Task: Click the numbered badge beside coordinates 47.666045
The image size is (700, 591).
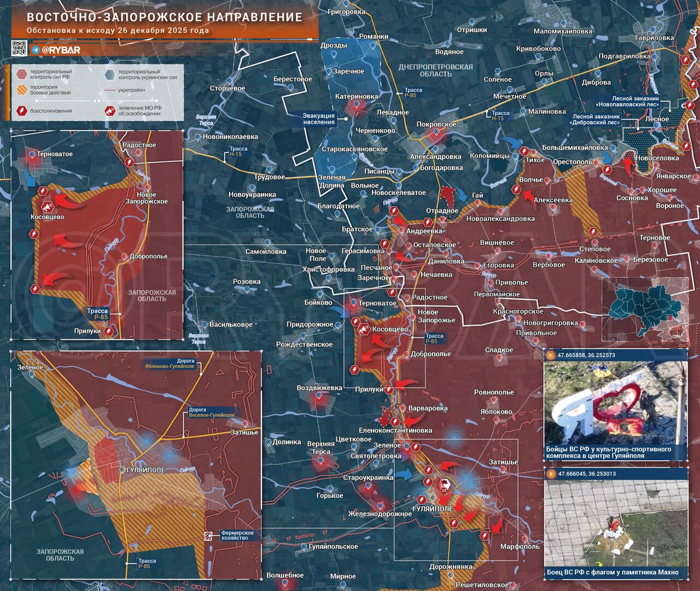Action: pos(550,474)
